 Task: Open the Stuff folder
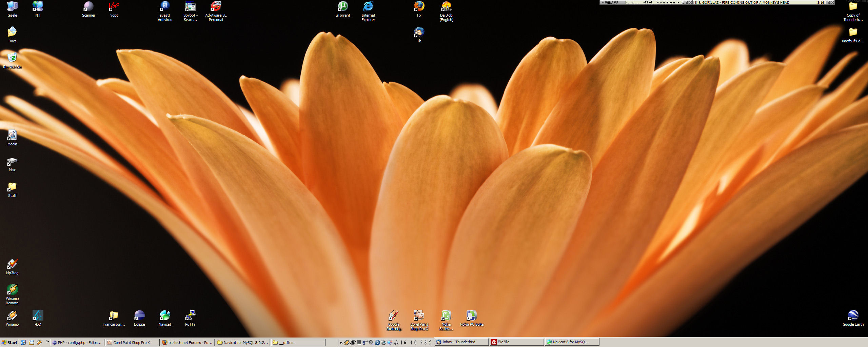pos(12,189)
